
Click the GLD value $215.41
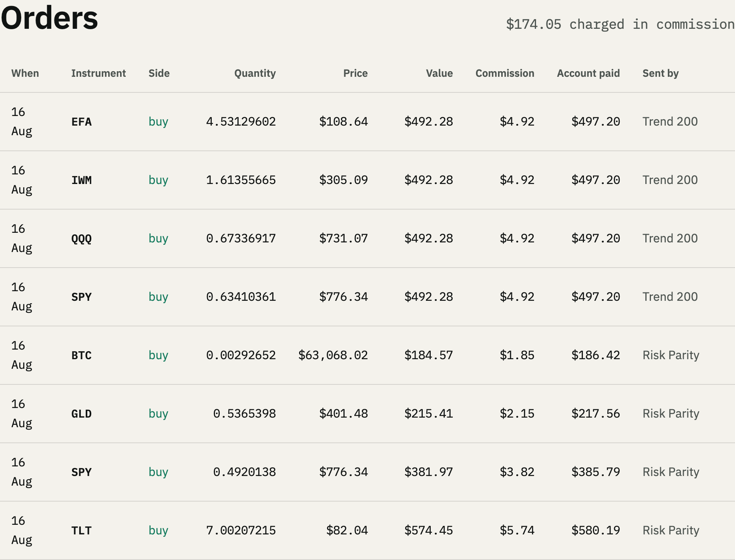429,414
